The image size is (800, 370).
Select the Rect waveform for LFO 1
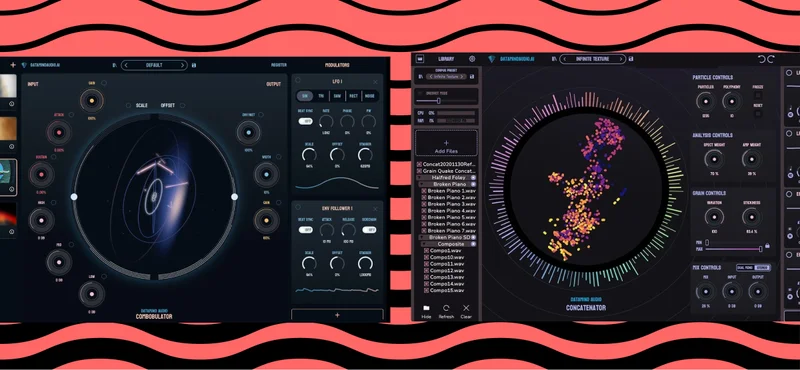click(x=353, y=95)
